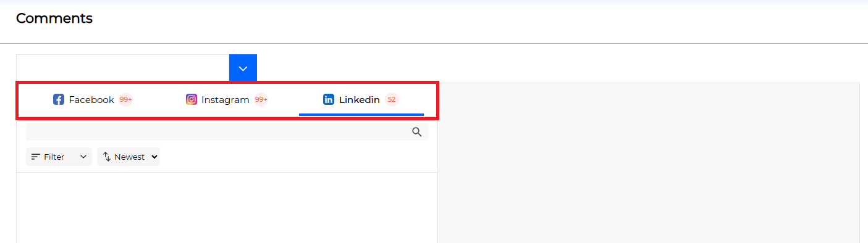Click the empty gray preview panel
The width and height of the screenshot is (868, 243).
[x=649, y=163]
